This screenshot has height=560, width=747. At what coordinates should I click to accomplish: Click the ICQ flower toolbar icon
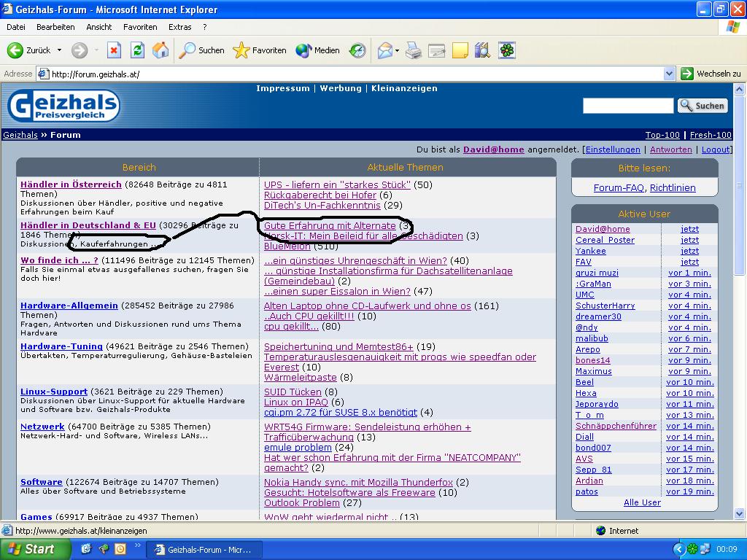click(x=507, y=50)
